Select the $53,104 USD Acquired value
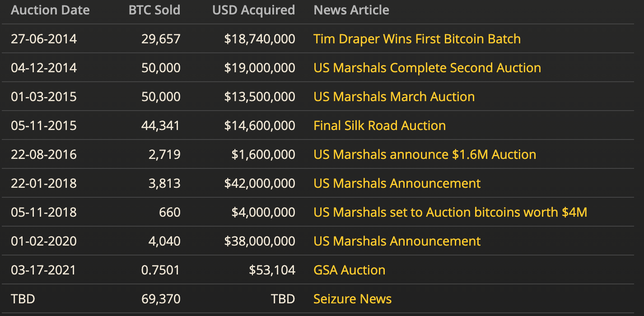The image size is (644, 316). point(273,270)
